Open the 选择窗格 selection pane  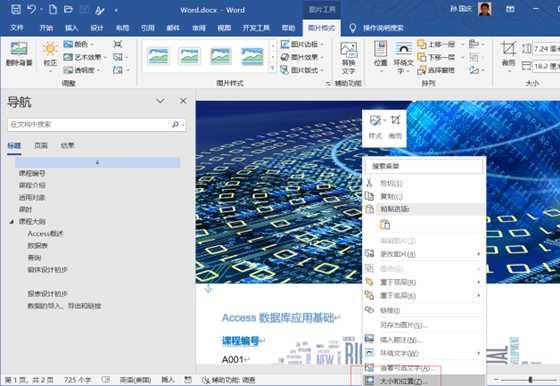point(436,70)
